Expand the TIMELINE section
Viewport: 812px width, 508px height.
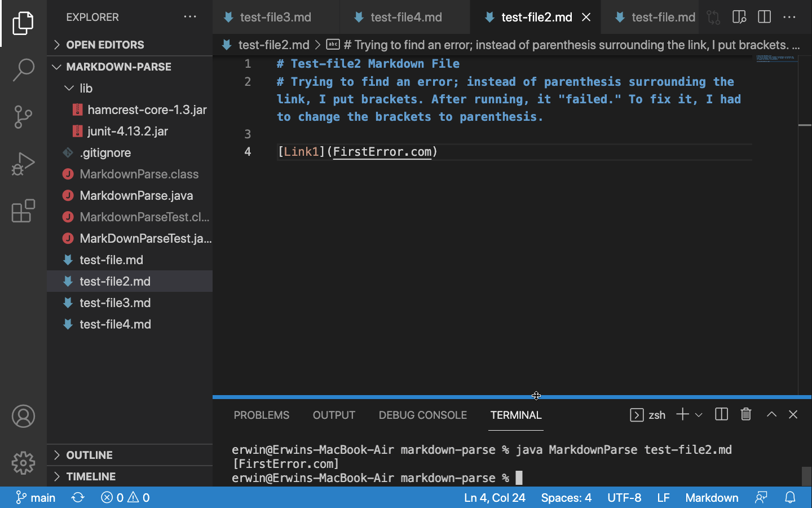[x=130, y=476]
